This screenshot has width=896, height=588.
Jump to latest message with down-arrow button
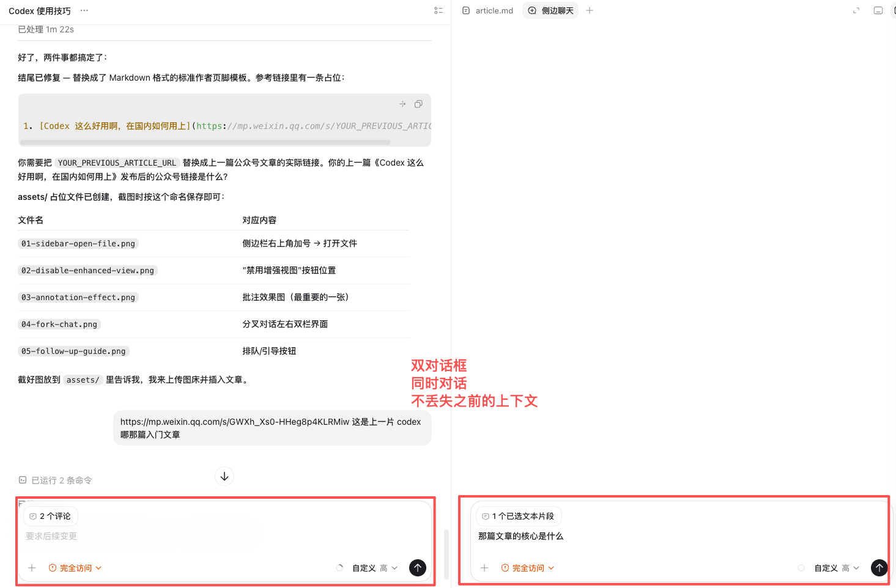click(224, 476)
